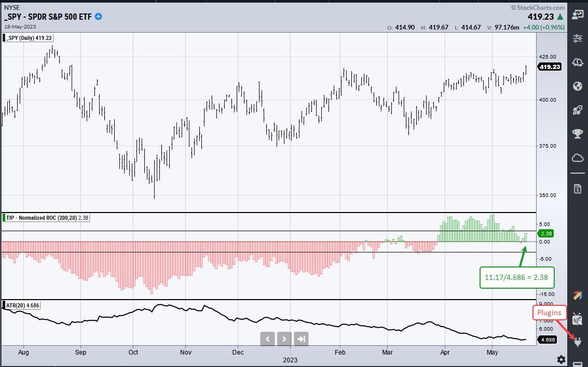Click the colorful arrow logo icon
Viewport: 588px width, 367px height.
click(x=577, y=295)
